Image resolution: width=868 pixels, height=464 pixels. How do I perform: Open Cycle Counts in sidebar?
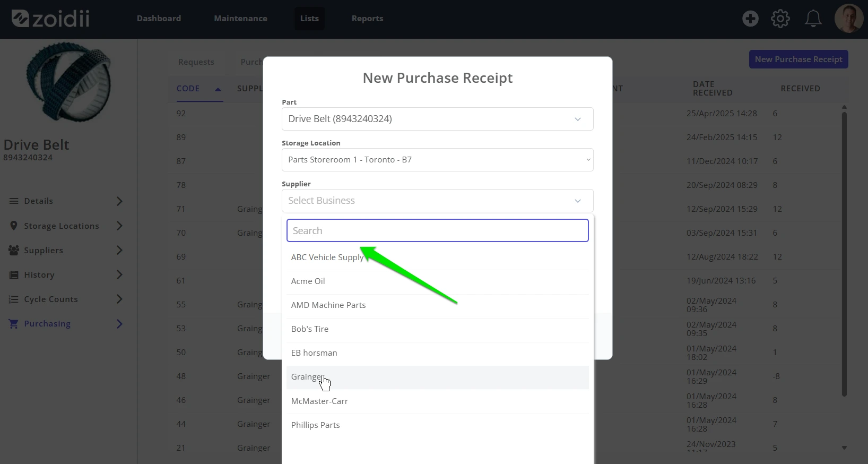51,299
